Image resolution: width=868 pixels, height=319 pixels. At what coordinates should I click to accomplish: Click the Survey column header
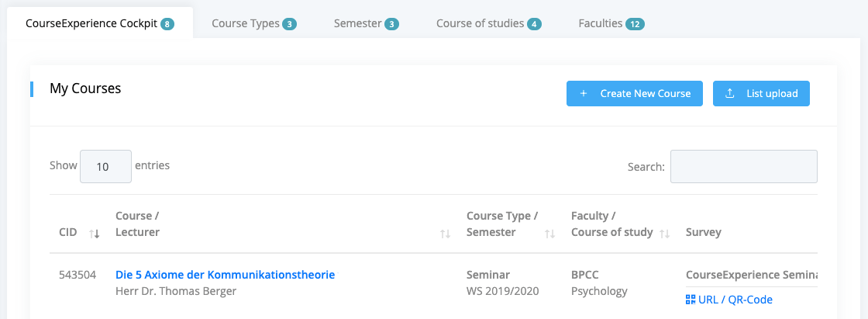(x=703, y=232)
